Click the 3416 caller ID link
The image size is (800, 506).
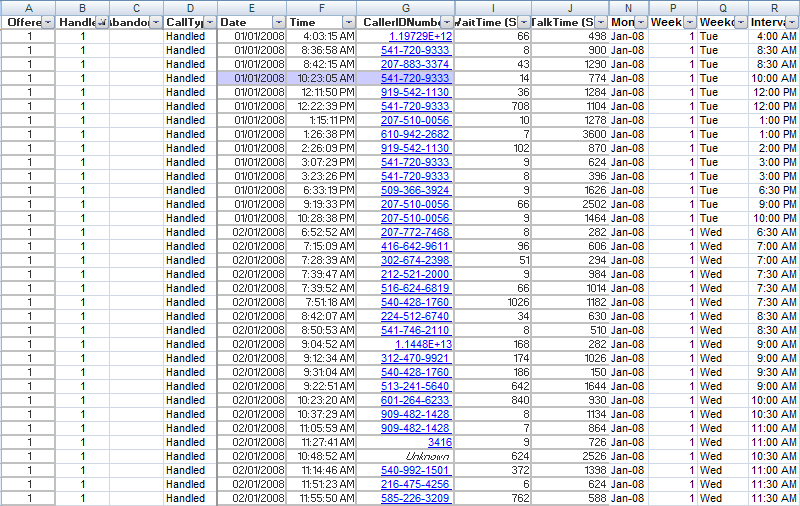pos(440,442)
